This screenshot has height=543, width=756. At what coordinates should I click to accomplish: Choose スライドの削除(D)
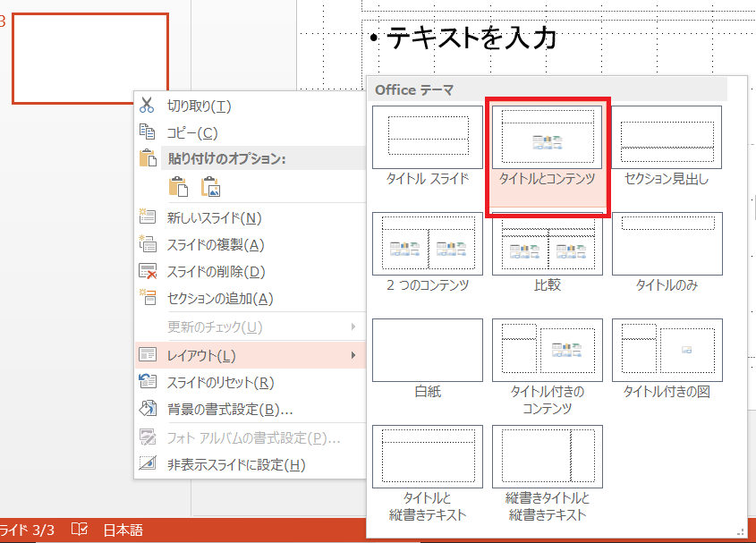(250, 272)
